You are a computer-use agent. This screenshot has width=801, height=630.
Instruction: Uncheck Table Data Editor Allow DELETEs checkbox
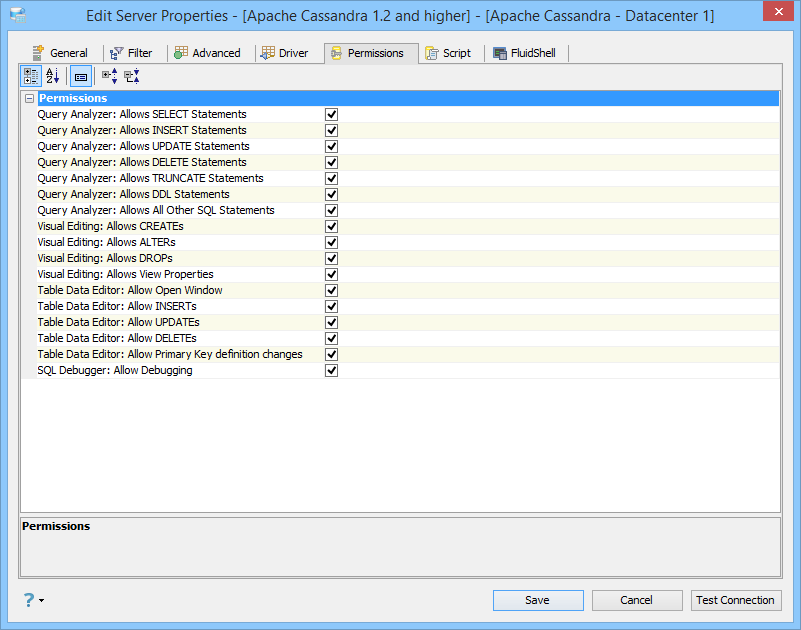(332, 338)
